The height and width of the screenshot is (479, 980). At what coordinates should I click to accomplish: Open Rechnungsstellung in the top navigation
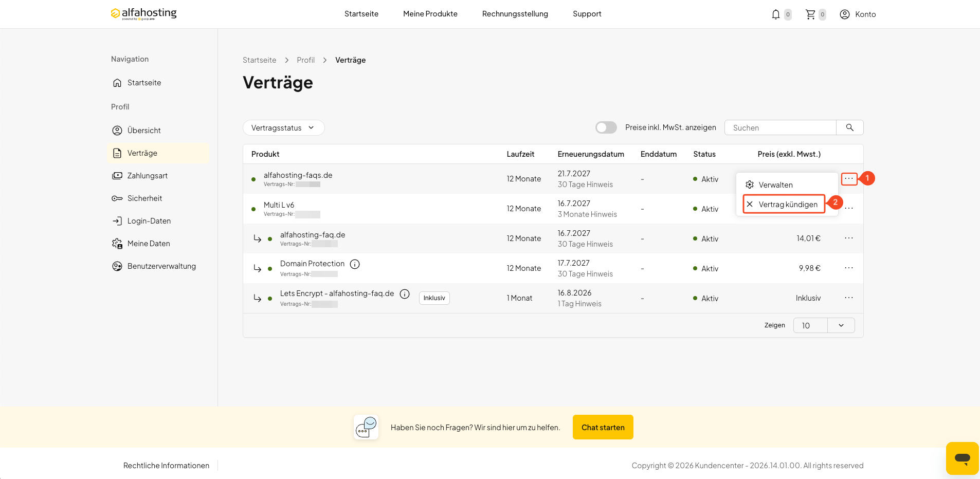coord(515,14)
